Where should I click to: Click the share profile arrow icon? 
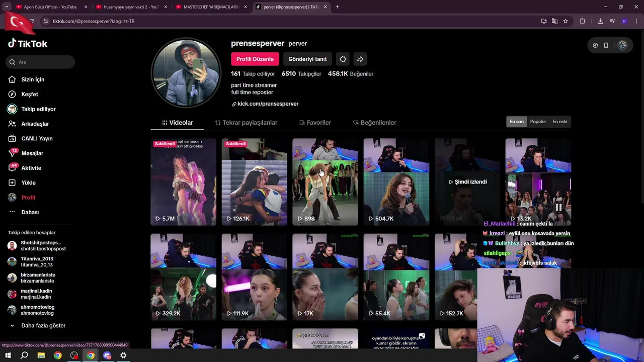(360, 59)
